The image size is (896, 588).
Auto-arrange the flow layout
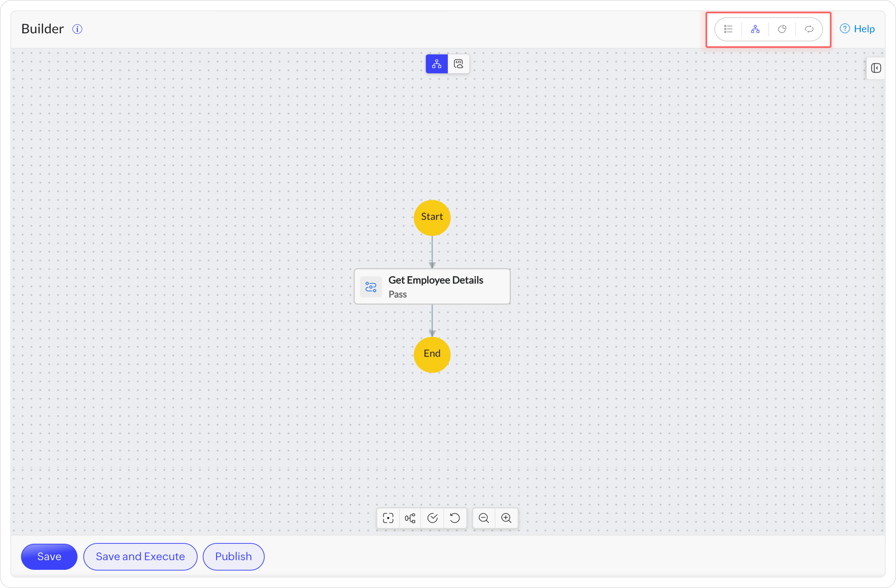[410, 518]
